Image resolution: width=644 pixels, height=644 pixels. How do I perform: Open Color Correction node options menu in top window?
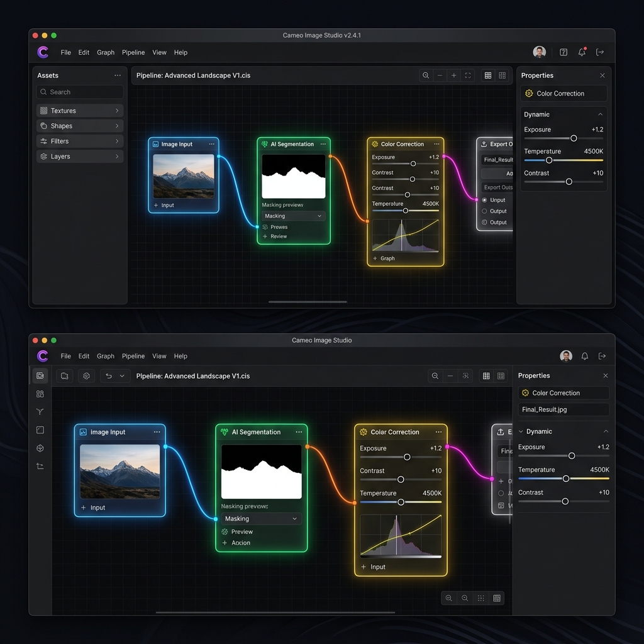click(x=436, y=144)
